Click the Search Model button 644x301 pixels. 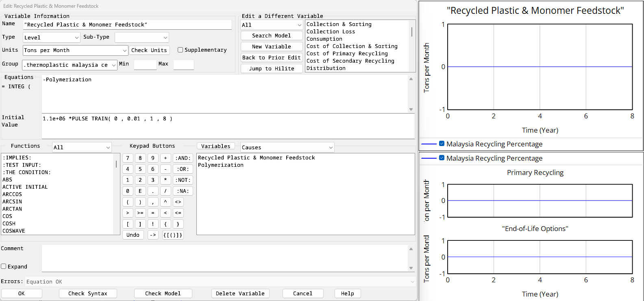(x=272, y=36)
